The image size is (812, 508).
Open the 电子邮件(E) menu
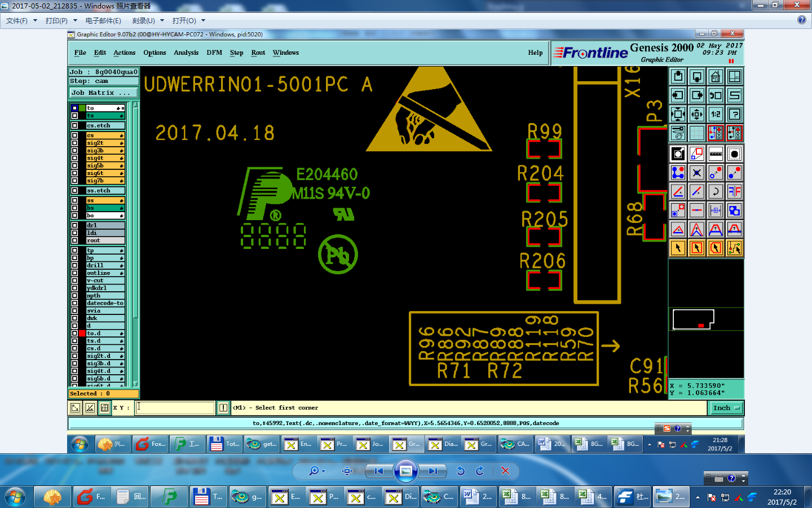[103, 21]
